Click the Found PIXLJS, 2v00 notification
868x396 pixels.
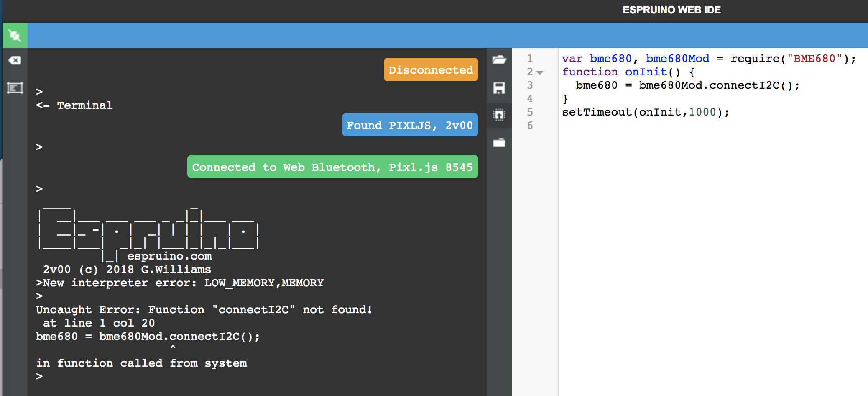click(x=410, y=125)
